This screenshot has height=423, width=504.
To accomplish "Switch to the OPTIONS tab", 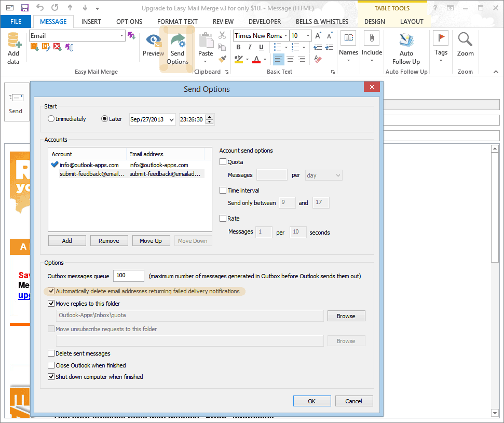I will pos(129,21).
